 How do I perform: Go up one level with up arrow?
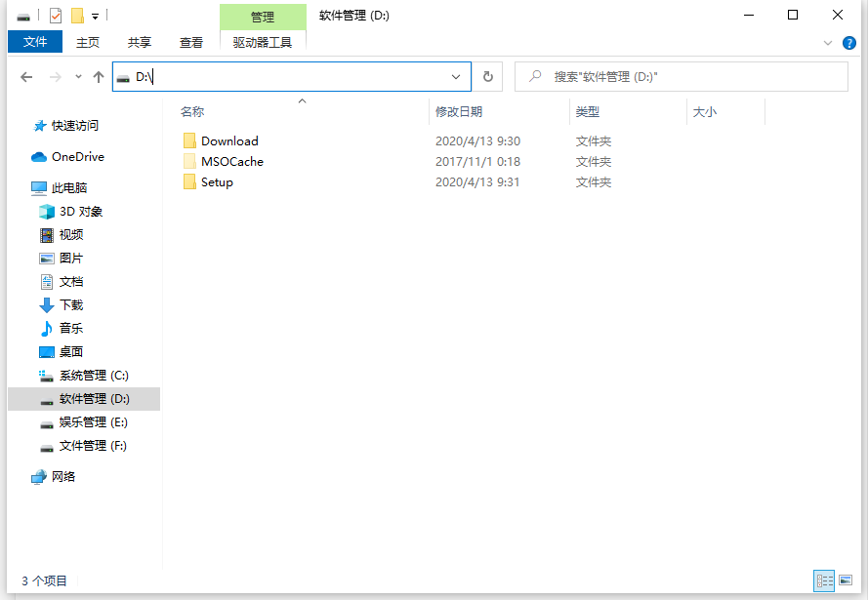[99, 77]
